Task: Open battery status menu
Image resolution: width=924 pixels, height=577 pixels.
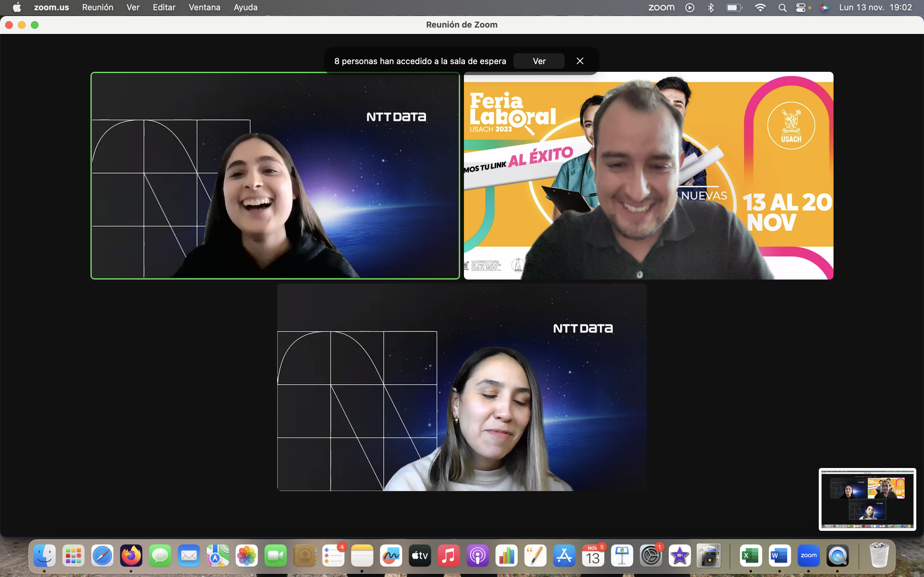Action: [x=734, y=7]
